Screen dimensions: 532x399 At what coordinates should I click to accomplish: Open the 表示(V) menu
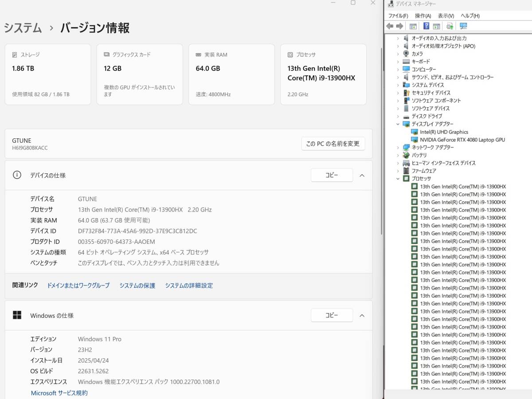[446, 16]
